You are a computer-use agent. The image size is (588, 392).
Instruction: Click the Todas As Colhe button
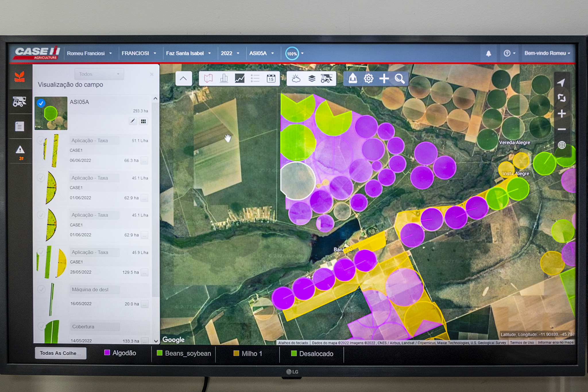click(61, 353)
